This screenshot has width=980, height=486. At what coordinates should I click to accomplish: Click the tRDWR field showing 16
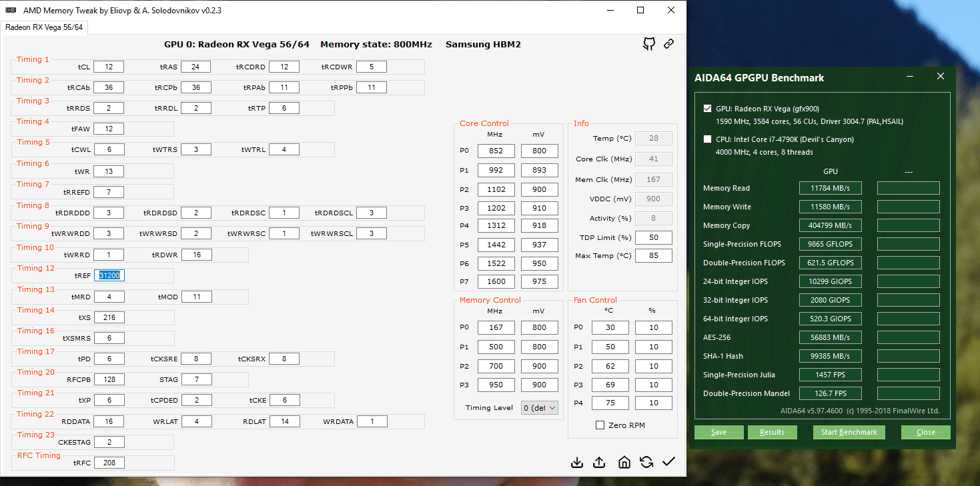click(196, 255)
